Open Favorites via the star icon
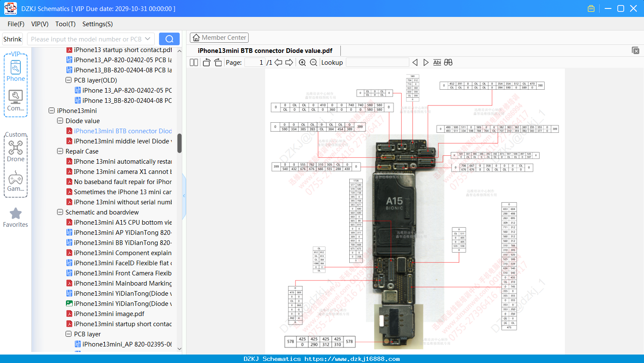 (16, 214)
